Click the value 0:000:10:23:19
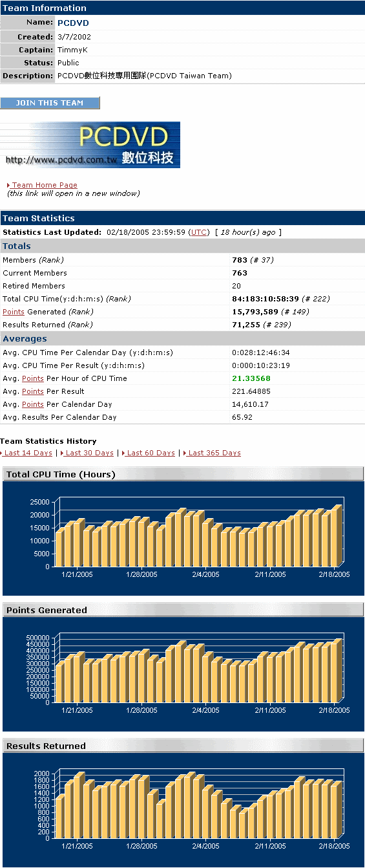 [261, 365]
